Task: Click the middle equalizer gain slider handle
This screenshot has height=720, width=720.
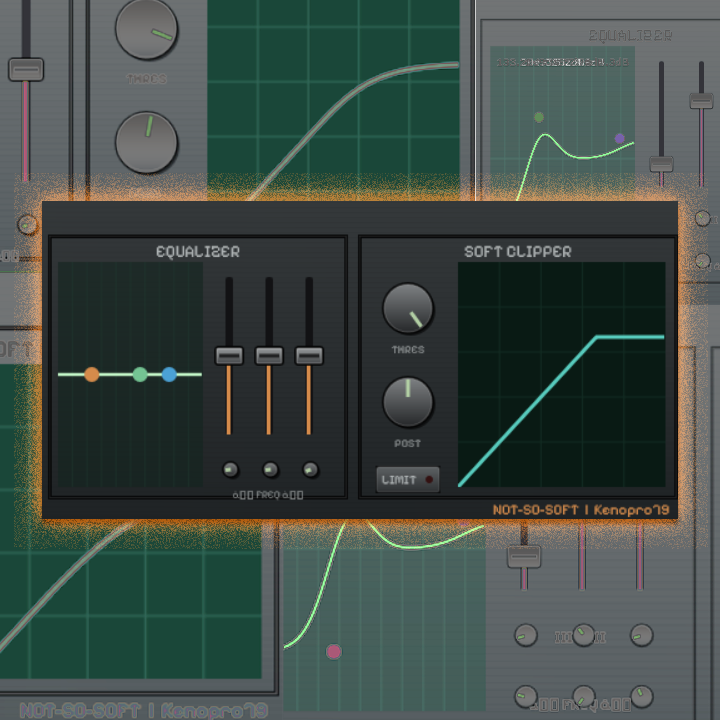Action: (269, 356)
